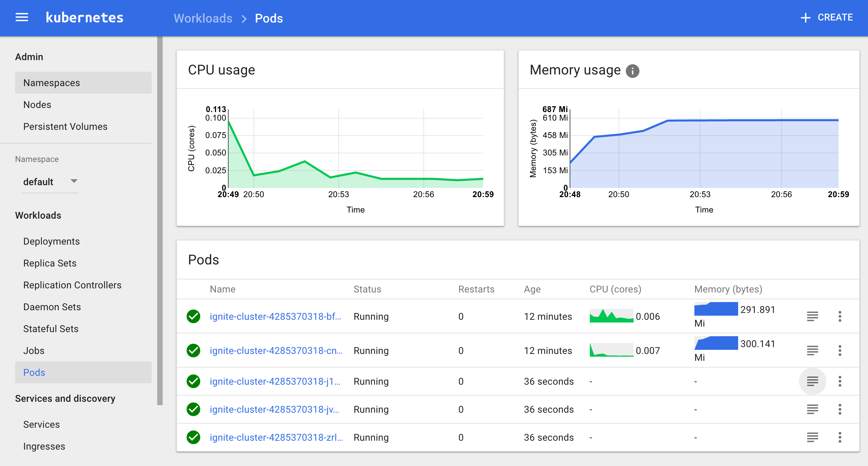Screen dimensions: 868x466
Task: Click the memory sparkline showing 300.141 Mi
Action: click(x=716, y=343)
